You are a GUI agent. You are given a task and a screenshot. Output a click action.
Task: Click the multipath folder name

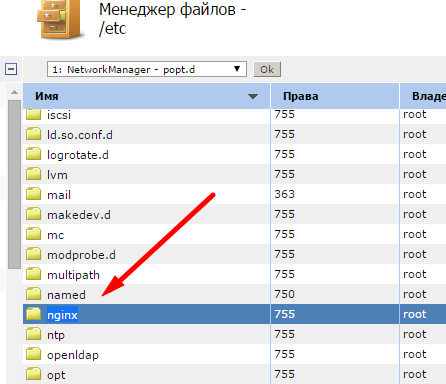[73, 275]
